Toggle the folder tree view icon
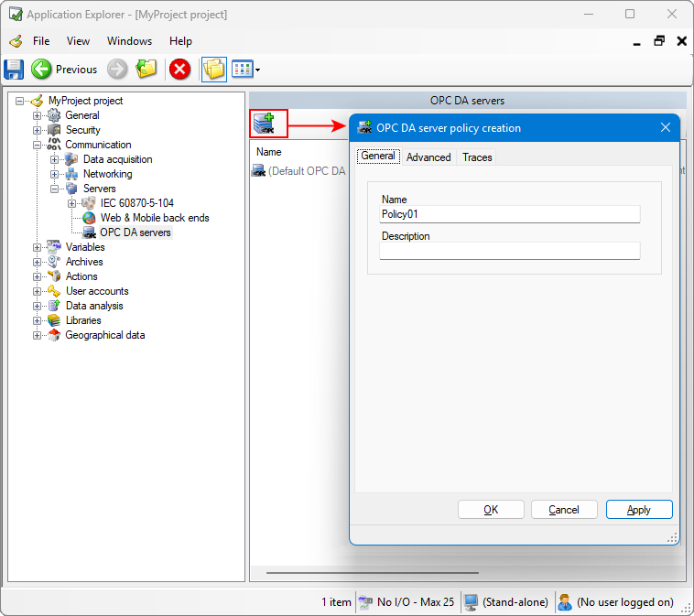 [213, 70]
